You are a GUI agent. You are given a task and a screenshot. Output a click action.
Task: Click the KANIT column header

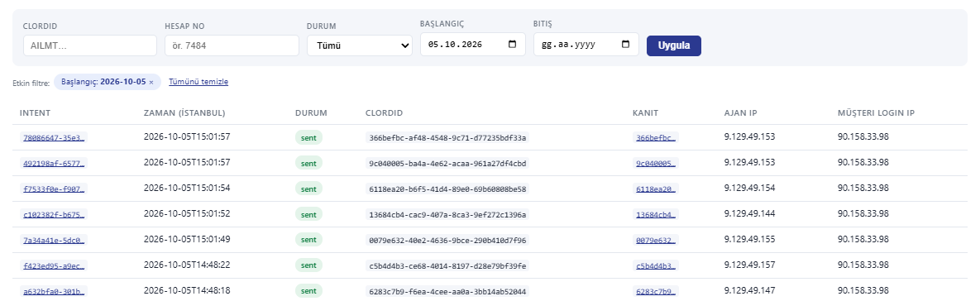click(646, 113)
